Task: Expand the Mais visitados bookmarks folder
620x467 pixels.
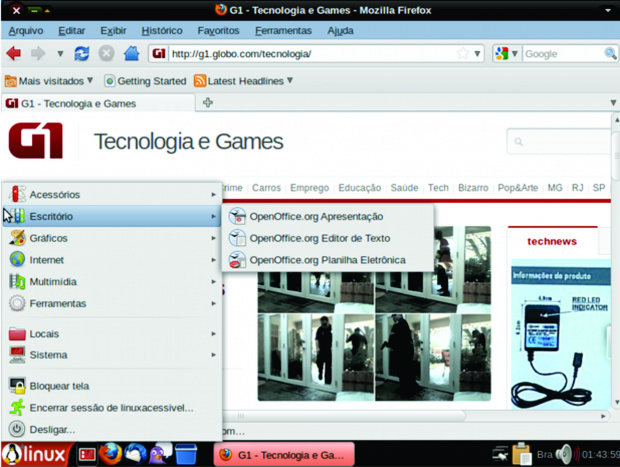Action: tap(49, 81)
